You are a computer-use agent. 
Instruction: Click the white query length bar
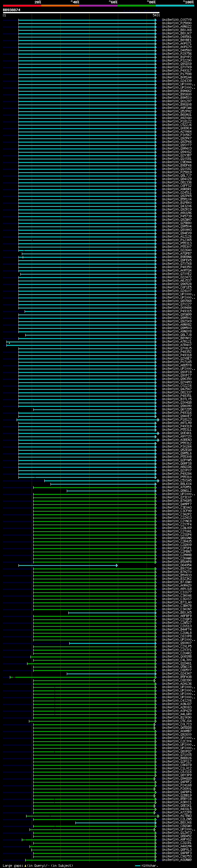point(81,13)
